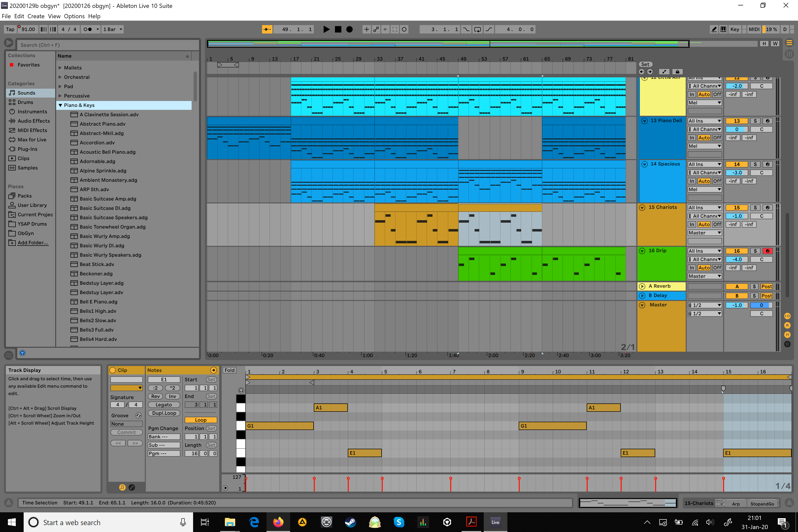Image resolution: width=798 pixels, height=532 pixels.
Task: Toggle MIDI Arrangement Overdub plus icon
Action: coord(366,30)
